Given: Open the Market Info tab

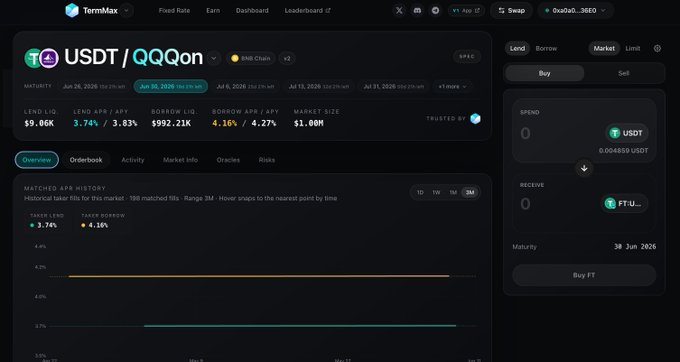Looking at the screenshot, I should point(180,160).
